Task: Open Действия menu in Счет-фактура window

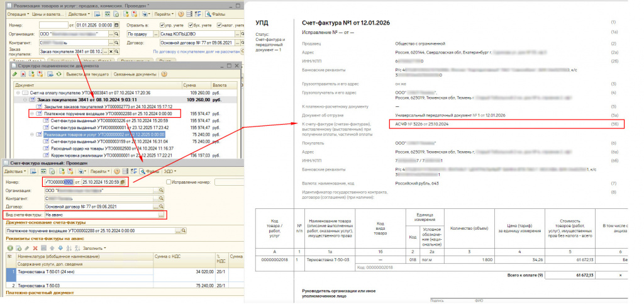Action: (15, 171)
